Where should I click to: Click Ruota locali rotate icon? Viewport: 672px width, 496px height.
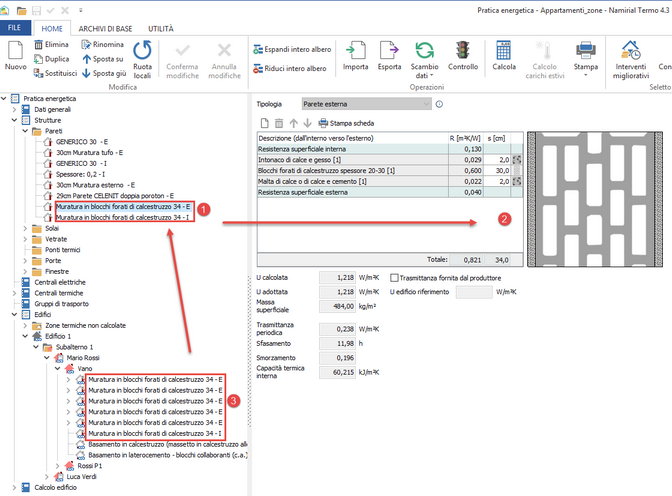pyautogui.click(x=142, y=51)
